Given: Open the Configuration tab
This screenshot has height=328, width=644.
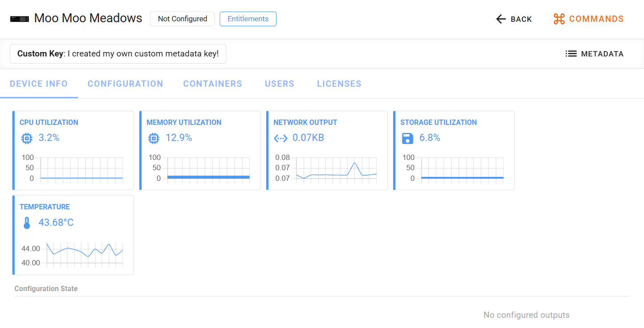Looking at the screenshot, I should pos(126,84).
